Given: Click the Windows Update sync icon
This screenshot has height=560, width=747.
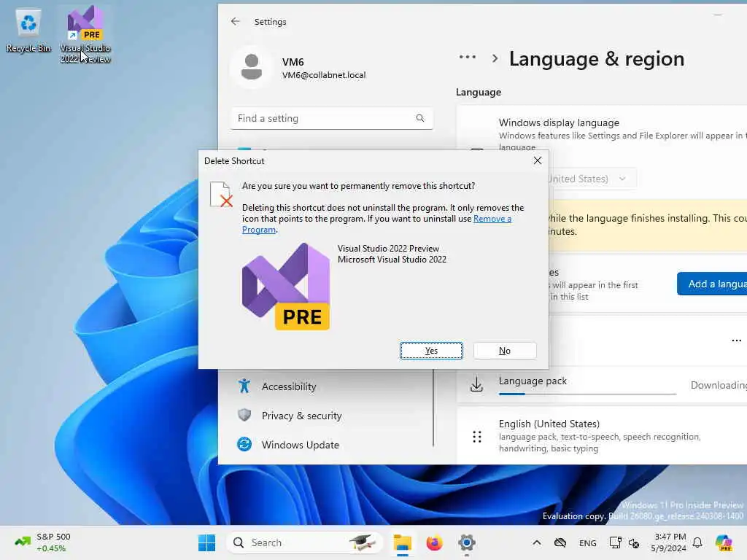Looking at the screenshot, I should (x=244, y=444).
